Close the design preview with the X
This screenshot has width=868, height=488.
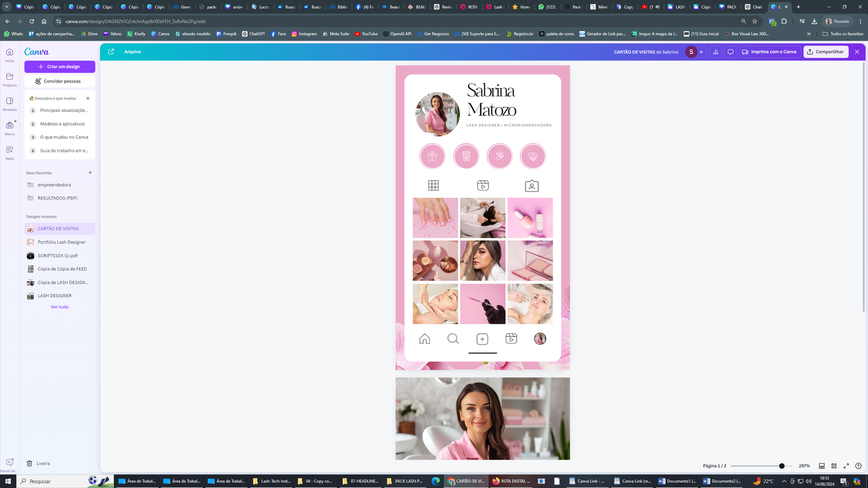click(857, 52)
